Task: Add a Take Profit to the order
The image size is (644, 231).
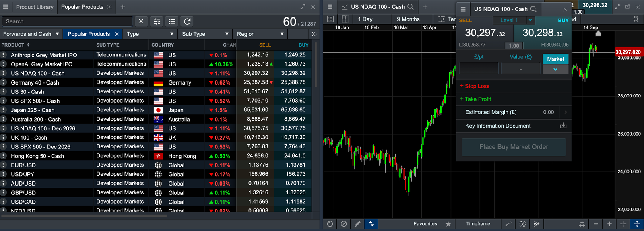Action: pos(476,99)
